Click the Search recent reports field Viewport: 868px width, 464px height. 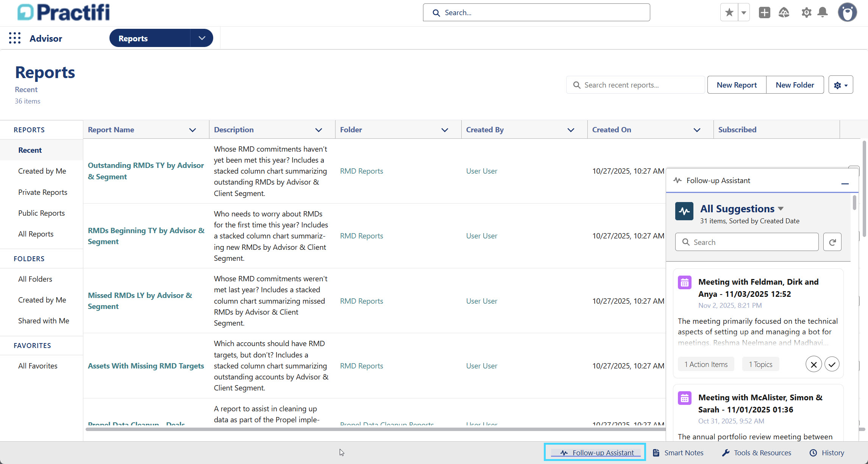point(635,85)
